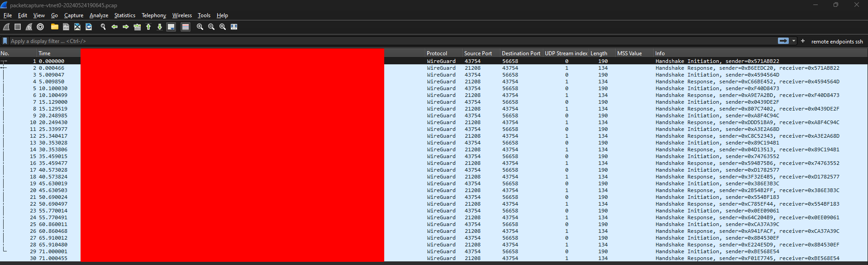Open the Analyze menu
Screen dimensions: 868x265
pos(99,15)
